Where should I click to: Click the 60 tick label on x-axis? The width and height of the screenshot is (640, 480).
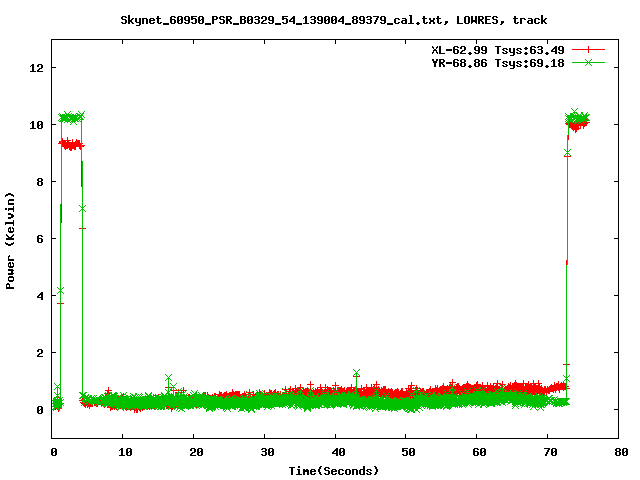point(479,452)
